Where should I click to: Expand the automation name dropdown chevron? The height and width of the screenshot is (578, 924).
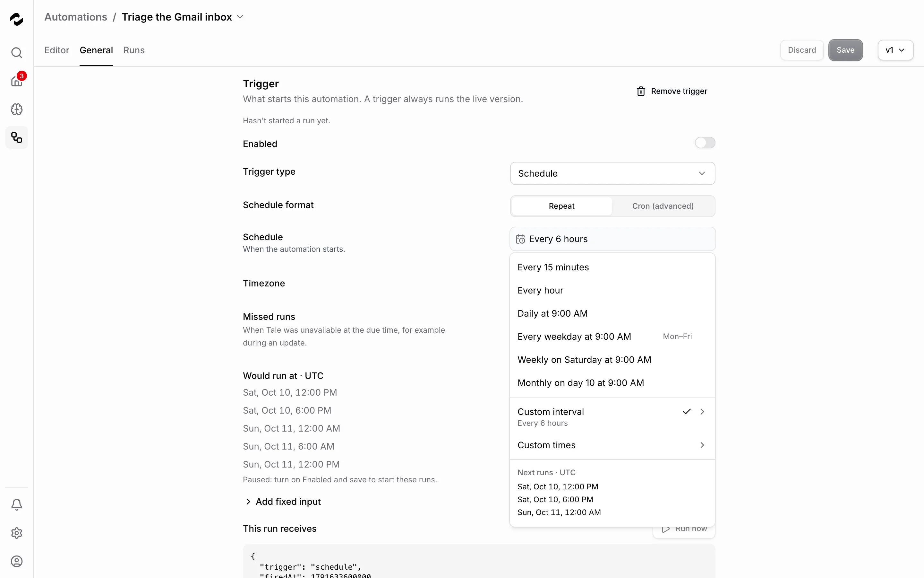[240, 17]
